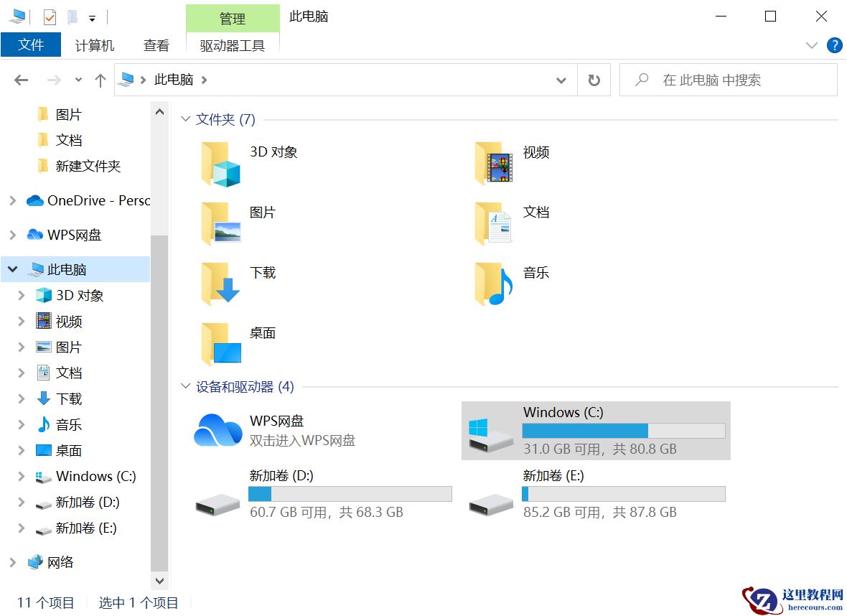This screenshot has width=847, height=616.
Task: Open the 文件 menu
Action: (31, 45)
